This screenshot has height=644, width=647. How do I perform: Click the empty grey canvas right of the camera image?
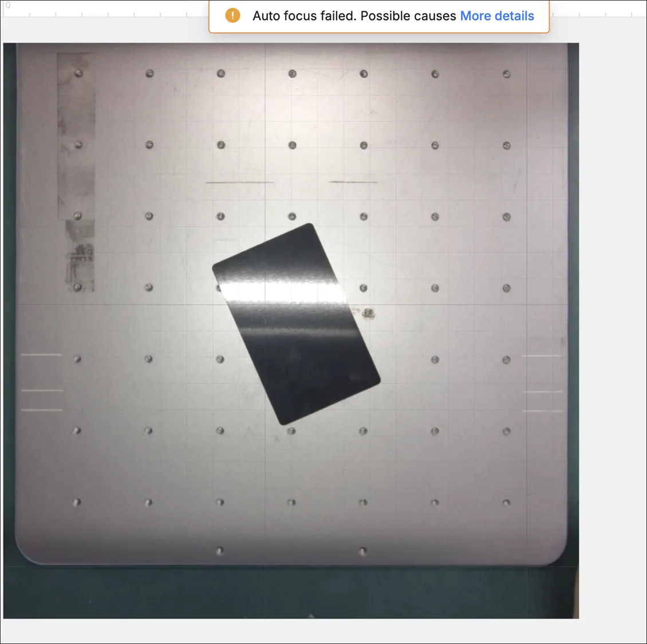click(613, 330)
